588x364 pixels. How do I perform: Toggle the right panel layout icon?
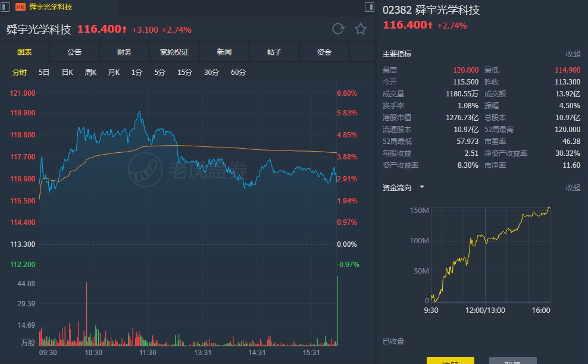[370, 7]
